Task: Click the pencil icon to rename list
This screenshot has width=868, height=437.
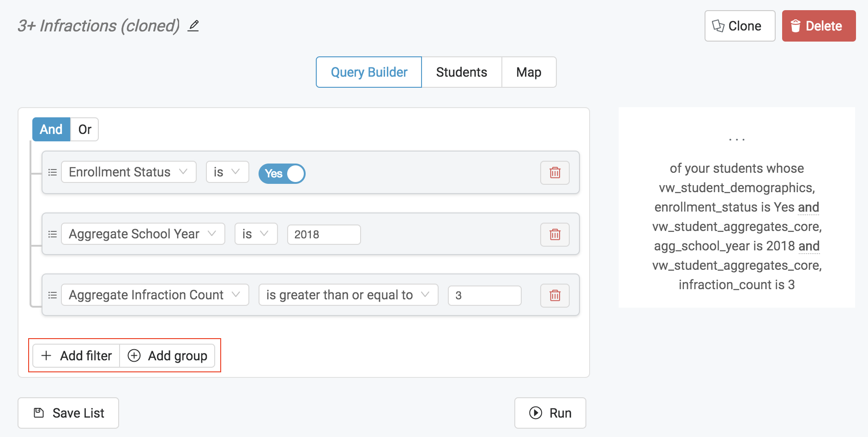Action: pos(193,26)
